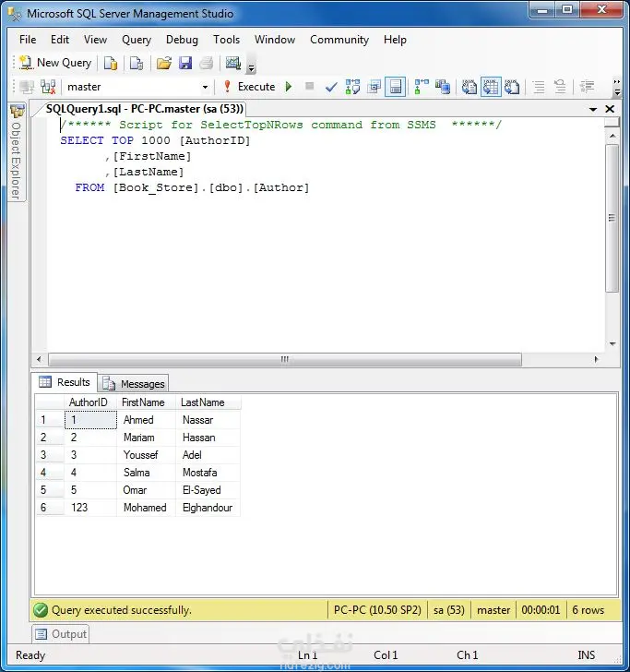Click the Decrease Indent icon

[587, 87]
